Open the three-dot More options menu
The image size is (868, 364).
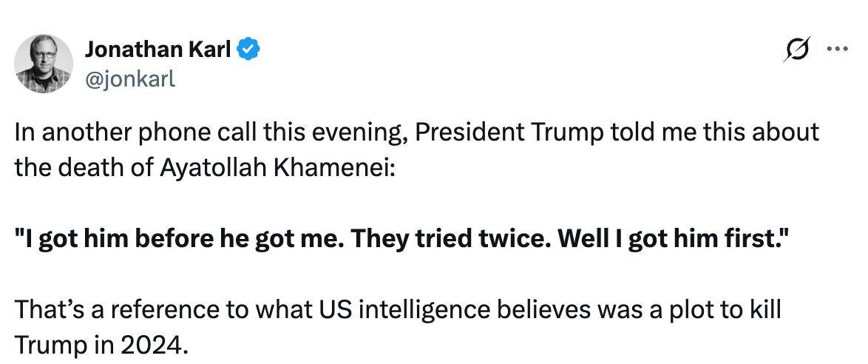837,50
